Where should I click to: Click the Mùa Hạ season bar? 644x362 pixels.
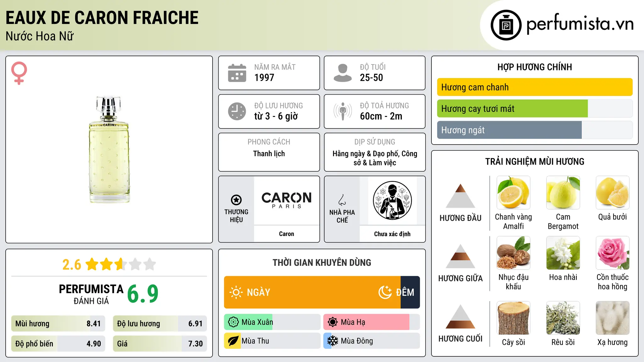pyautogui.click(x=371, y=322)
